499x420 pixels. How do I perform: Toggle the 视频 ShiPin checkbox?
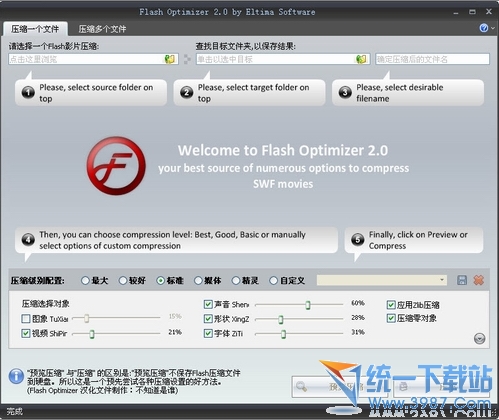[x=26, y=333]
